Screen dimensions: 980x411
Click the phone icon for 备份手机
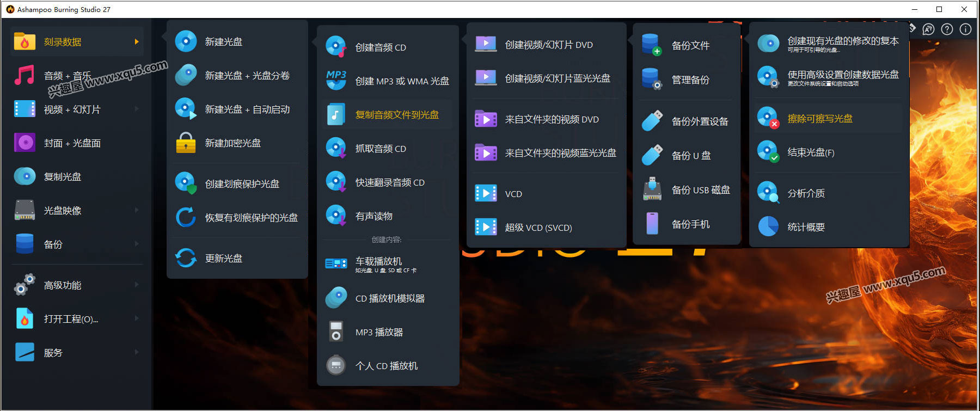click(652, 224)
